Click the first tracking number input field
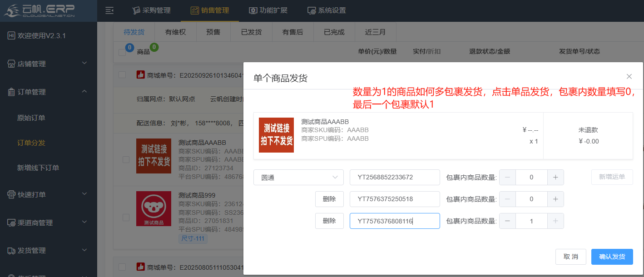Screen dimensions: 644x277 tap(394, 178)
